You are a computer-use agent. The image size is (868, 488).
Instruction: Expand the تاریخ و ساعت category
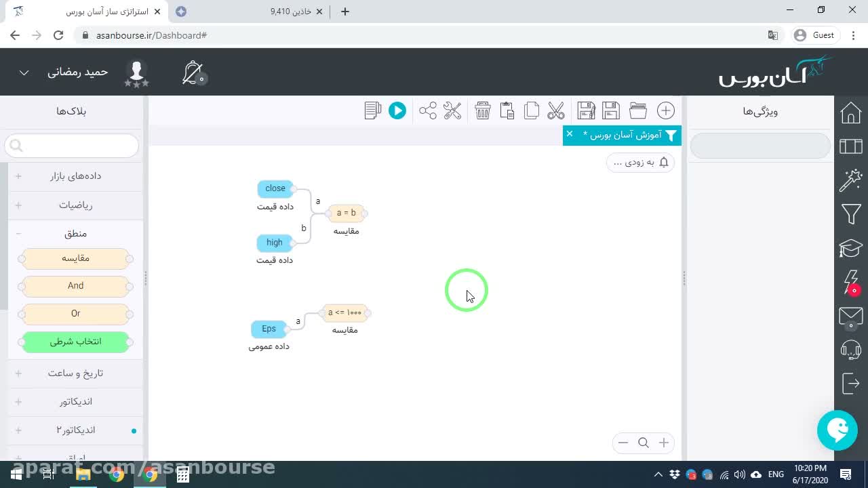(x=75, y=373)
